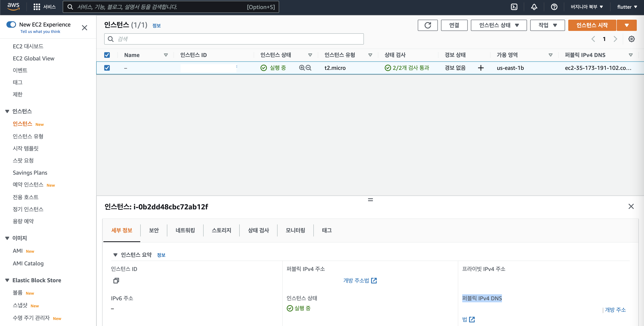
Task: Toggle New EC2 Experience switch
Action: coord(11,24)
